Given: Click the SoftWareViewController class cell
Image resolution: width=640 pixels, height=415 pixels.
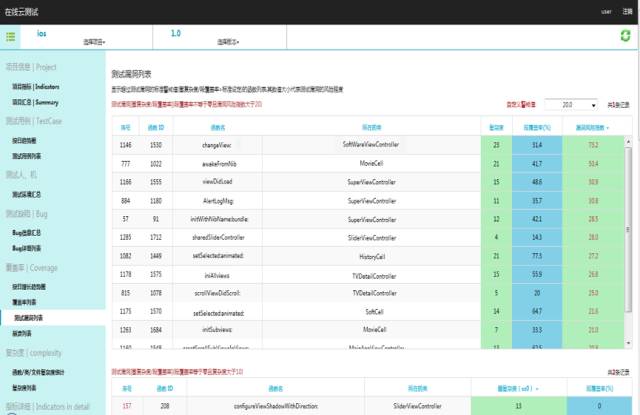Looking at the screenshot, I should pos(371,144).
